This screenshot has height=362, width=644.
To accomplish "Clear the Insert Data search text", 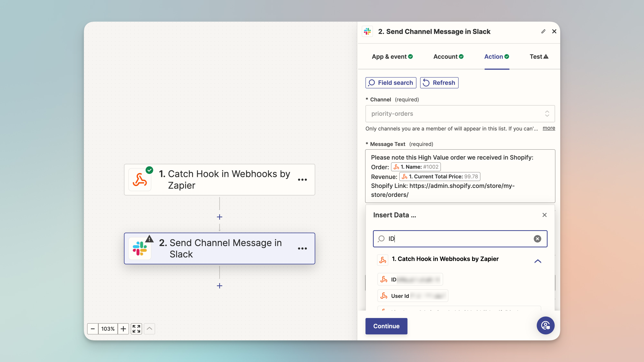I will [537, 239].
